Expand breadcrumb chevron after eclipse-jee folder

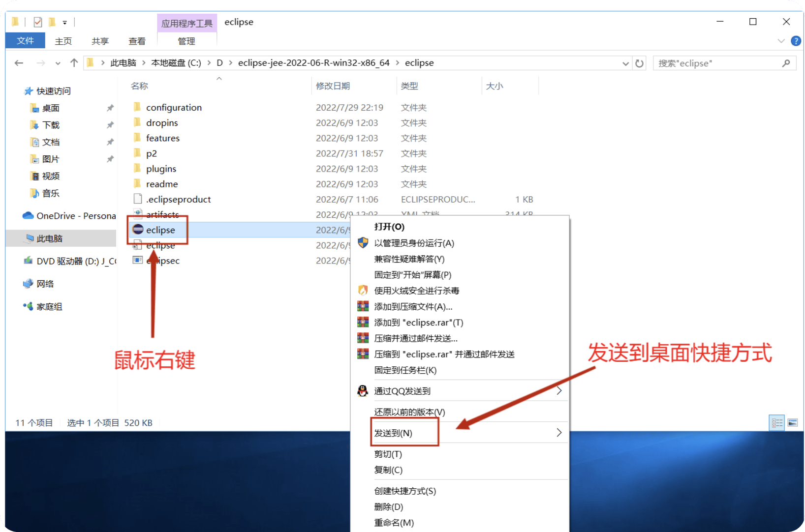click(x=397, y=63)
